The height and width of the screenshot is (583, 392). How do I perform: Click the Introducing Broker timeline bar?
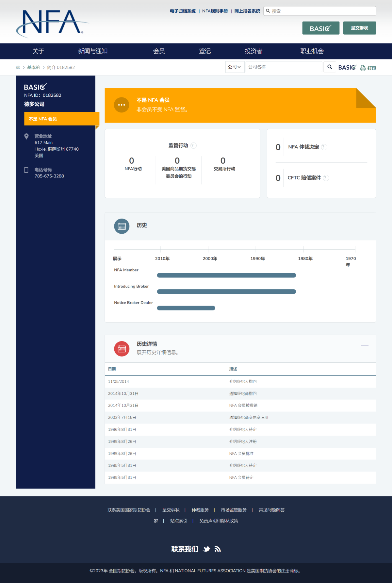226,291
